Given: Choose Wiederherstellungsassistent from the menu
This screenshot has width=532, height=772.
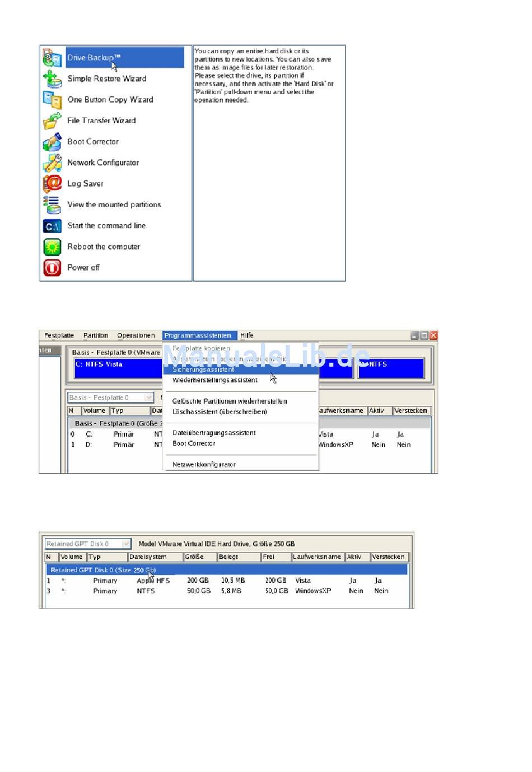Looking at the screenshot, I should click(215, 380).
